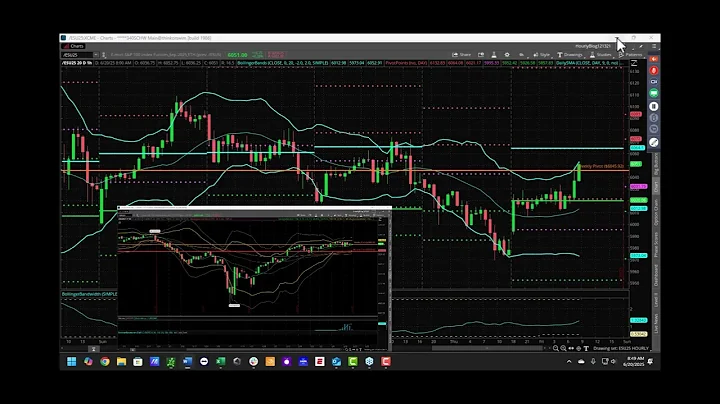Click the BollingerBands study label
This screenshot has height=404, width=720.
pos(282,63)
